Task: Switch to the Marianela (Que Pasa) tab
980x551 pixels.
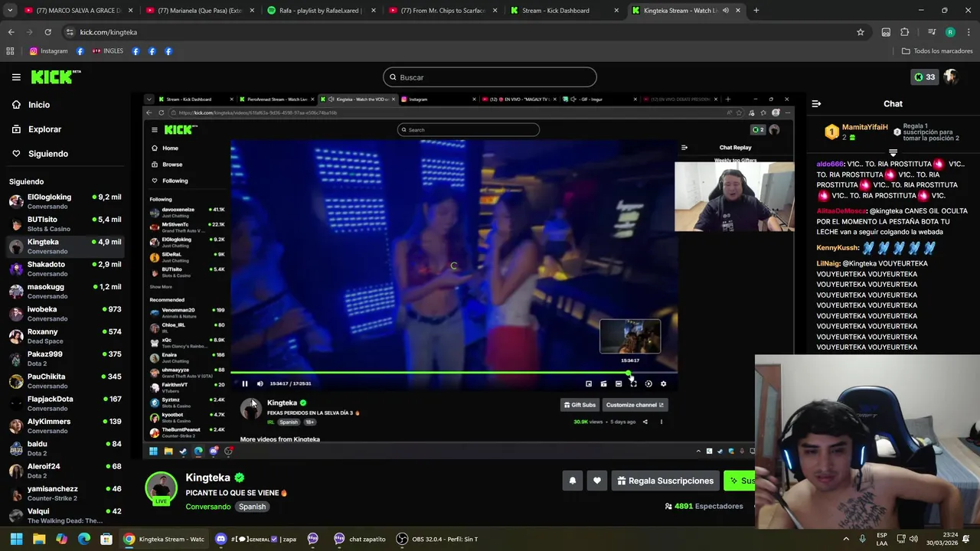Action: 200,11
